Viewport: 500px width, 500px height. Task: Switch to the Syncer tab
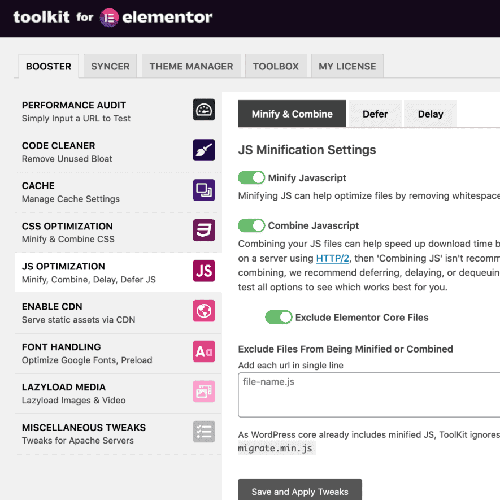110,66
